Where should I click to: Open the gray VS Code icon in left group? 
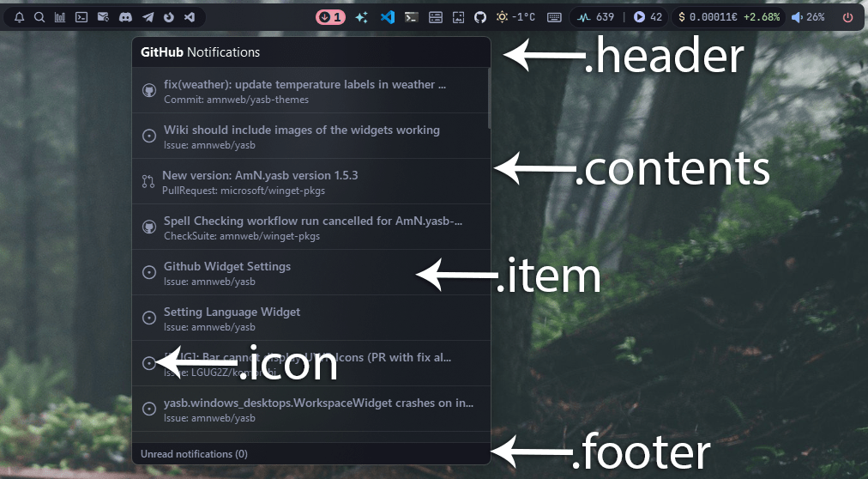[x=190, y=17]
